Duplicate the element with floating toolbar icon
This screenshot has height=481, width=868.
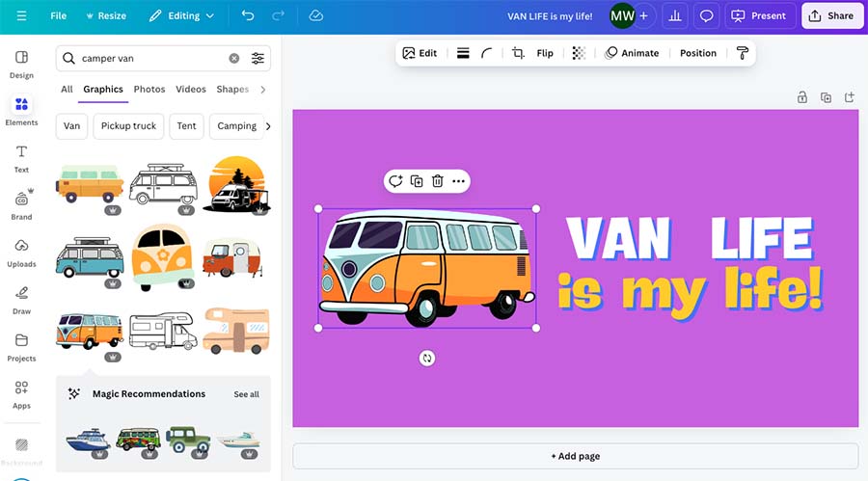(x=417, y=181)
